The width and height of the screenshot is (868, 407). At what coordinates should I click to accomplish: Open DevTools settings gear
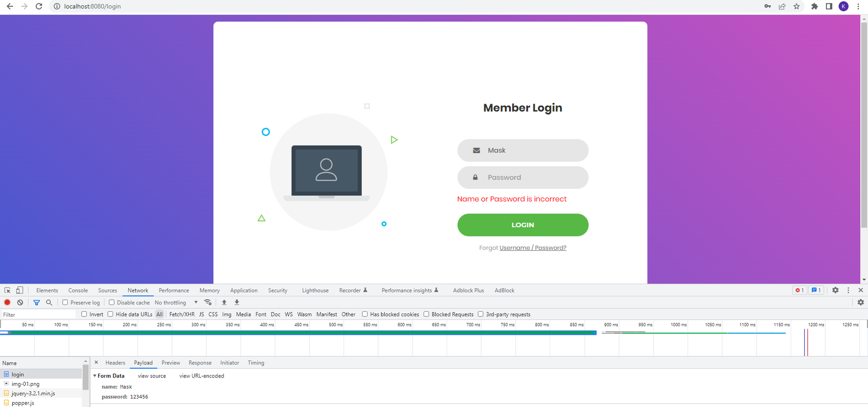[x=835, y=290]
